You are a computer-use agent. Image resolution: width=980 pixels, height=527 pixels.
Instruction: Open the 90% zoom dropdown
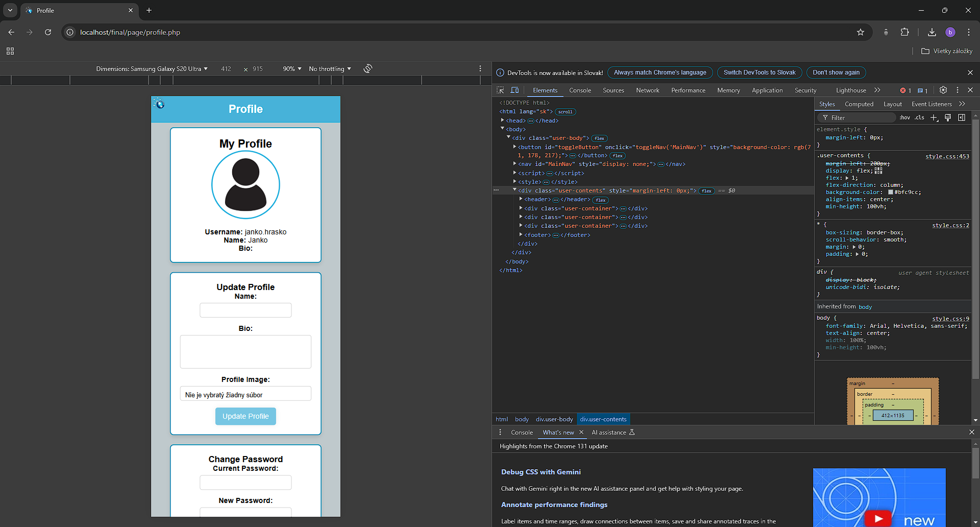pyautogui.click(x=292, y=69)
